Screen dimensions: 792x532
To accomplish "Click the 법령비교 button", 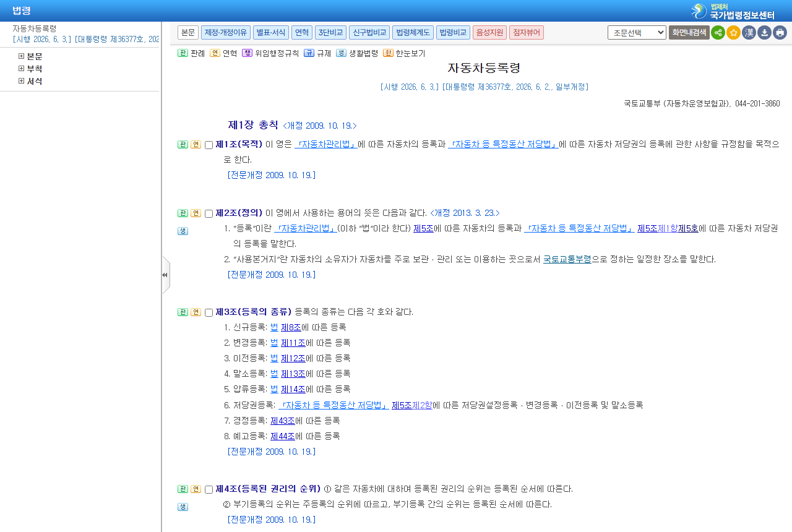I will click(453, 33).
